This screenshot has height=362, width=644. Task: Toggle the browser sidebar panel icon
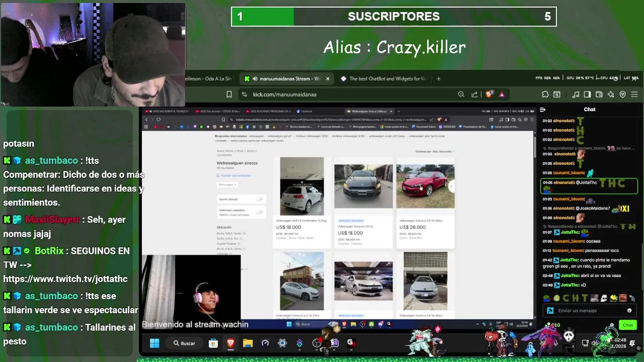point(587,95)
